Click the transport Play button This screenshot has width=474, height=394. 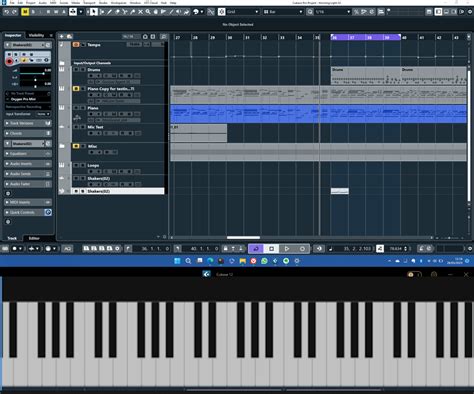(287, 249)
